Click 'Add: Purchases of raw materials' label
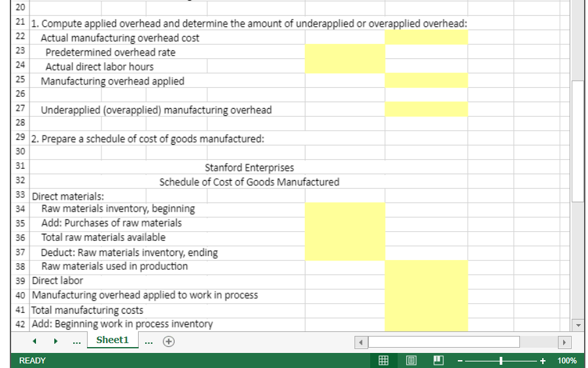Viewport: 588px width, 368px height. [111, 223]
